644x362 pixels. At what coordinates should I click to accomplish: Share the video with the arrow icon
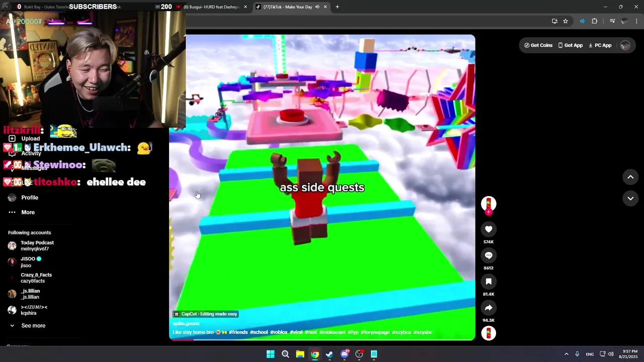coord(489,308)
